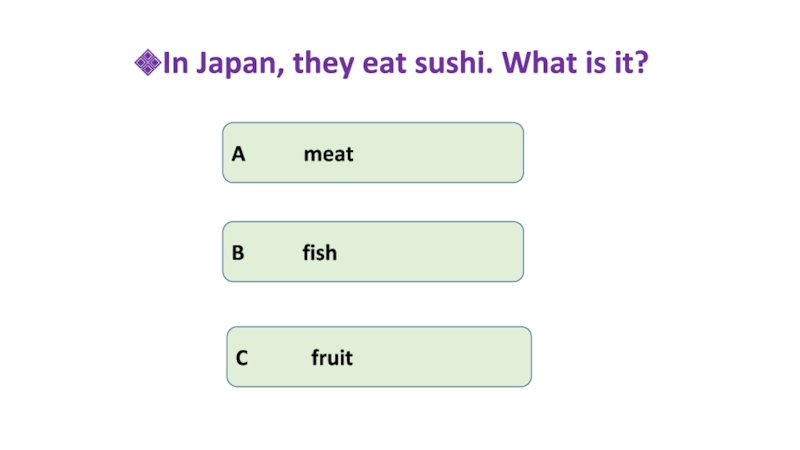Pick answer box C containing fruit
The height and width of the screenshot is (450, 800).
point(379,356)
